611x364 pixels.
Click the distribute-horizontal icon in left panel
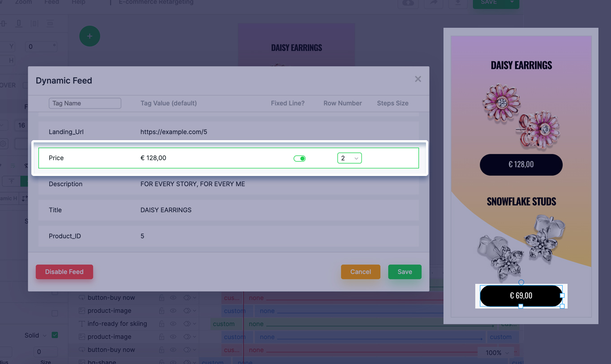pyautogui.click(x=34, y=23)
